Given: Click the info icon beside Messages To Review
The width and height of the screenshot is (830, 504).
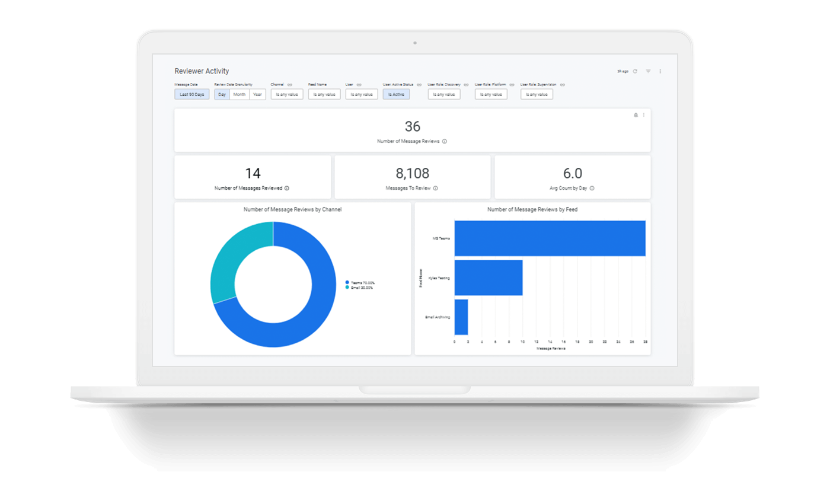Looking at the screenshot, I should (x=436, y=188).
